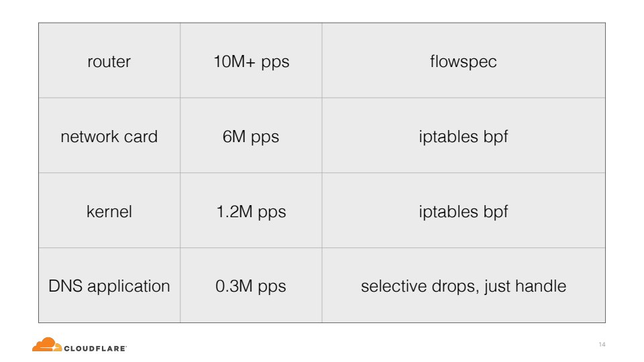Select the '6M pps' cell
This screenshot has width=644, height=362.
pos(251,137)
